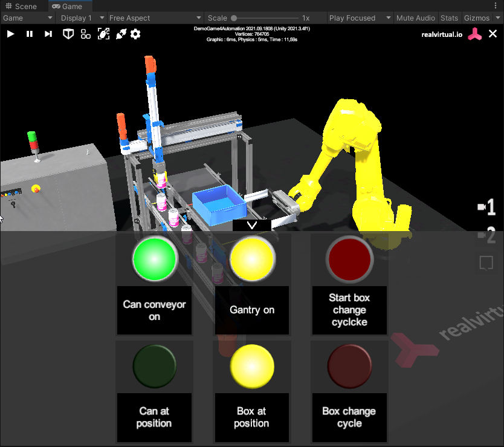Switch to the Scene tab

point(21,7)
